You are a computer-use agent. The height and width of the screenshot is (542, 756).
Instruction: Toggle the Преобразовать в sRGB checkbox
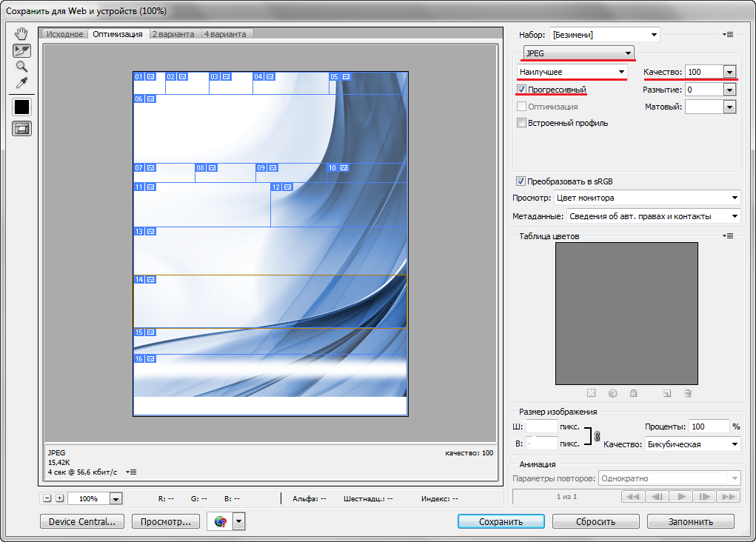[521, 181]
